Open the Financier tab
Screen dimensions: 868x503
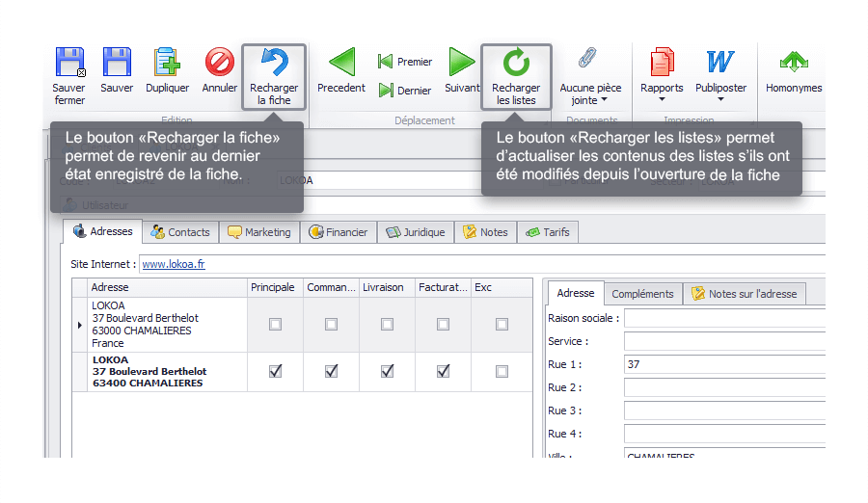pos(339,232)
